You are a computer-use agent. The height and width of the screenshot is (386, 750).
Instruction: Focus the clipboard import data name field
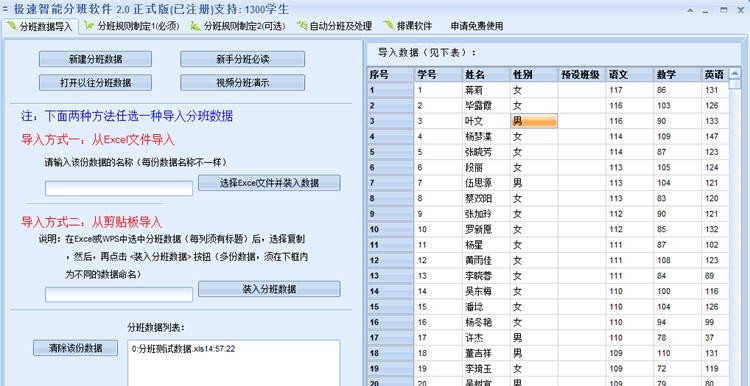click(x=119, y=295)
